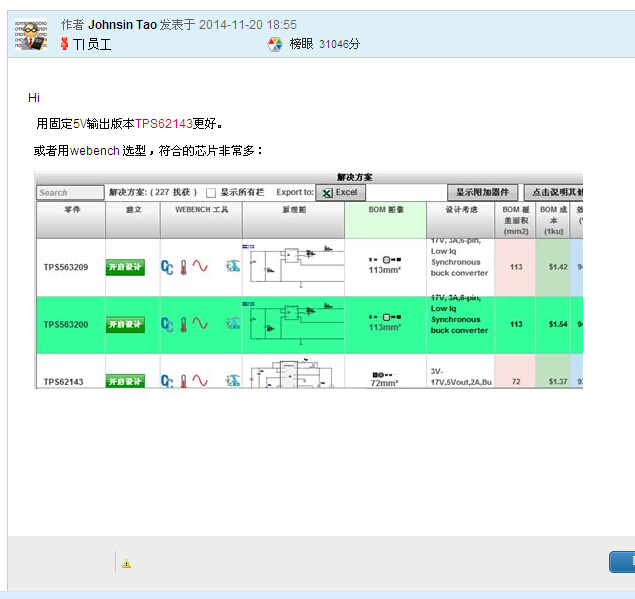The height and width of the screenshot is (599, 635).
Task: Toggle the 显示所有栏 checkbox
Action: pyautogui.click(x=211, y=193)
